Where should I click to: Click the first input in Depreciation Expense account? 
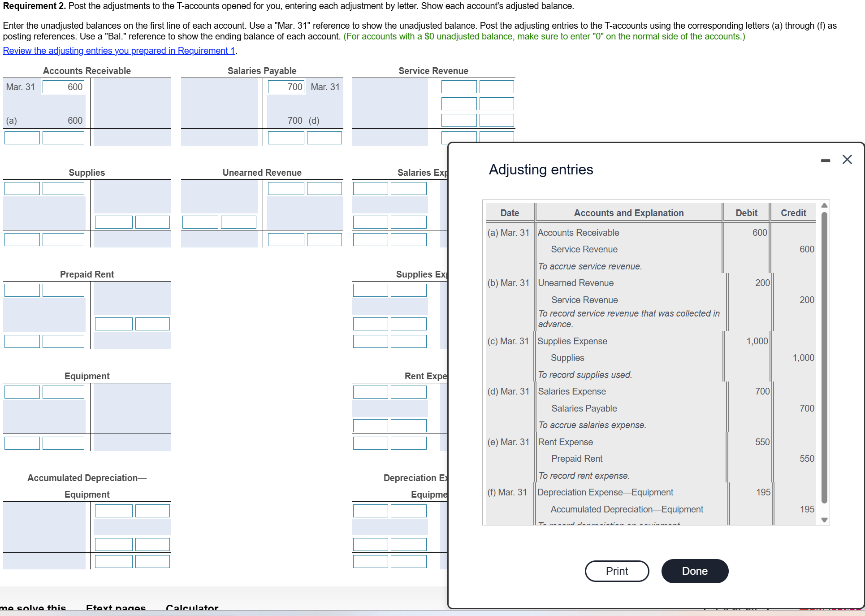pyautogui.click(x=371, y=510)
